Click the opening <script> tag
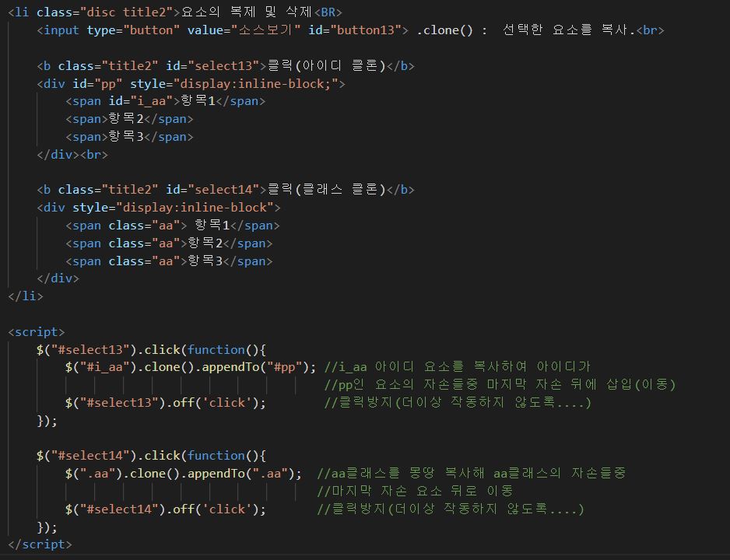The height and width of the screenshot is (560, 730). pos(37,332)
